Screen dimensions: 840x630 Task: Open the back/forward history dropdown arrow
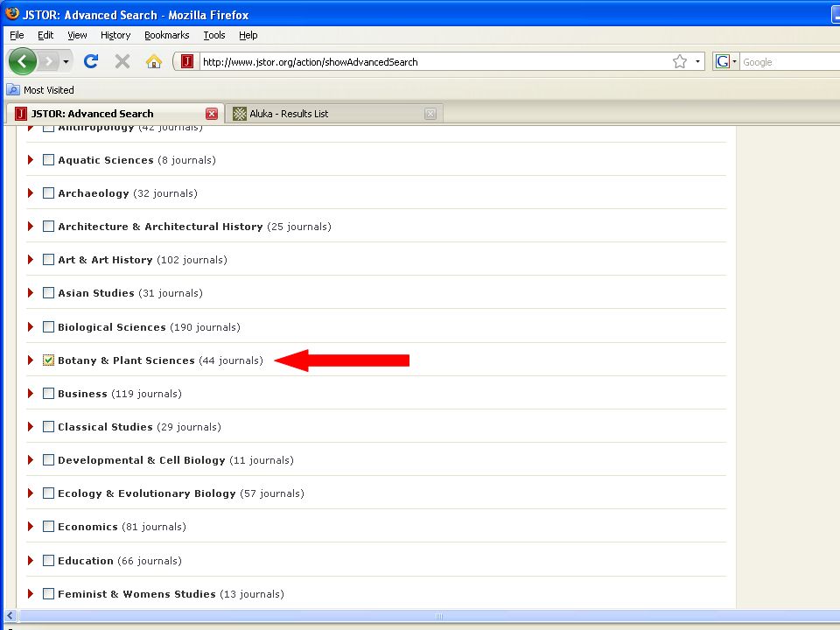point(66,61)
